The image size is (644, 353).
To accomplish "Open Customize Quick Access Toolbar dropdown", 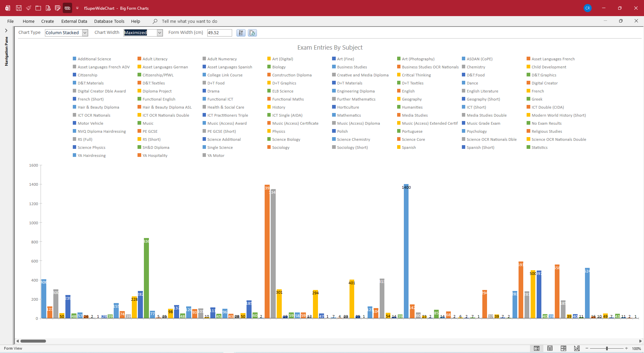I will tap(77, 8).
